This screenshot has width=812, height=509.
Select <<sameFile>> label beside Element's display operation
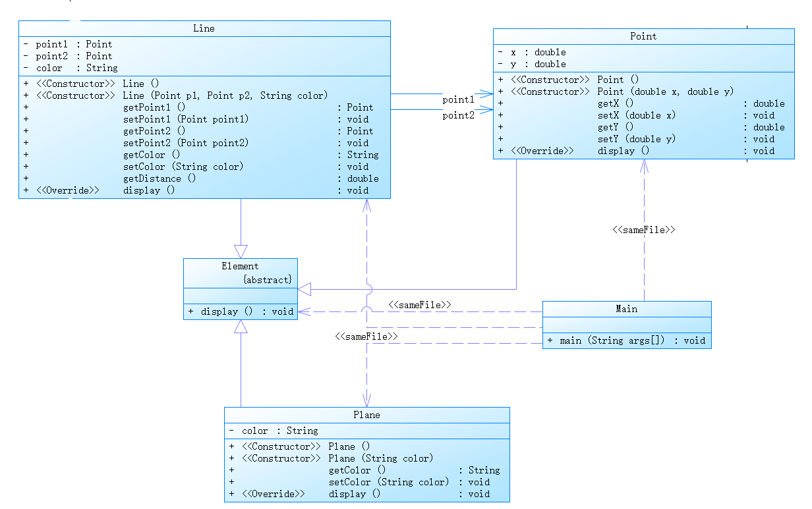(x=420, y=305)
